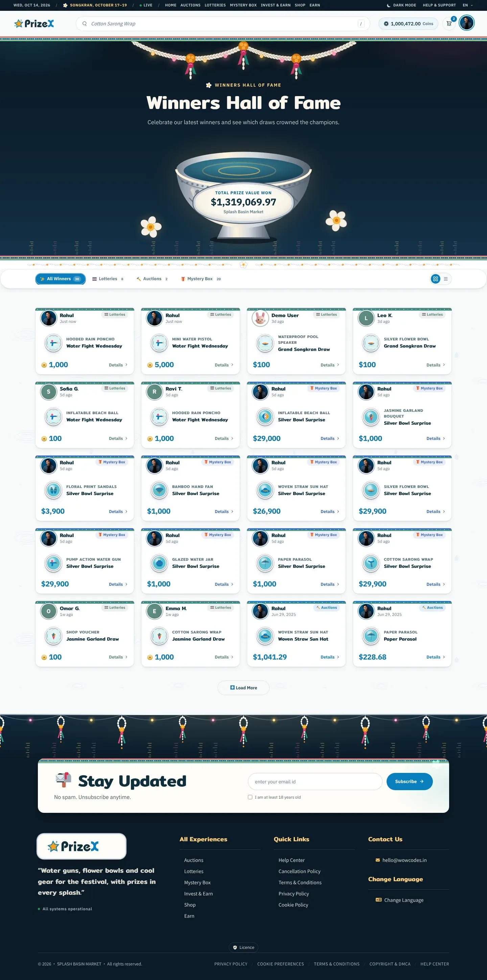487x980 pixels.
Task: Select the Mystery Box filter tab
Action: click(201, 279)
